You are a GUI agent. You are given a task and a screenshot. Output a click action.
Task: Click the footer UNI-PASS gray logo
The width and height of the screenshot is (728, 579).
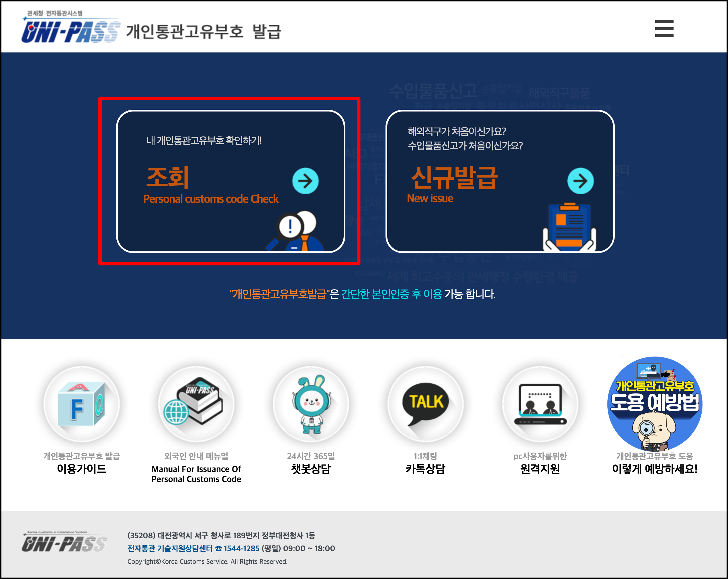(x=65, y=541)
